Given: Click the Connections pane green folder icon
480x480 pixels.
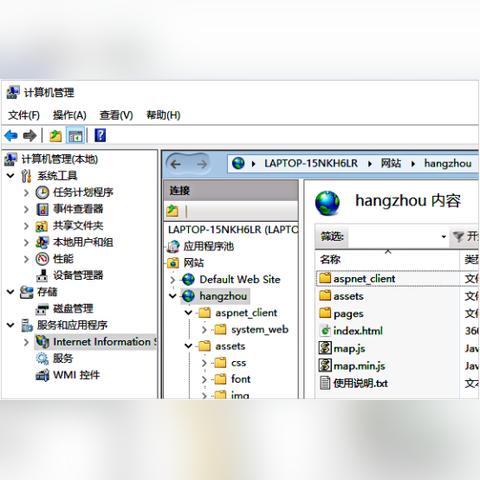Looking at the screenshot, I should click(172, 211).
